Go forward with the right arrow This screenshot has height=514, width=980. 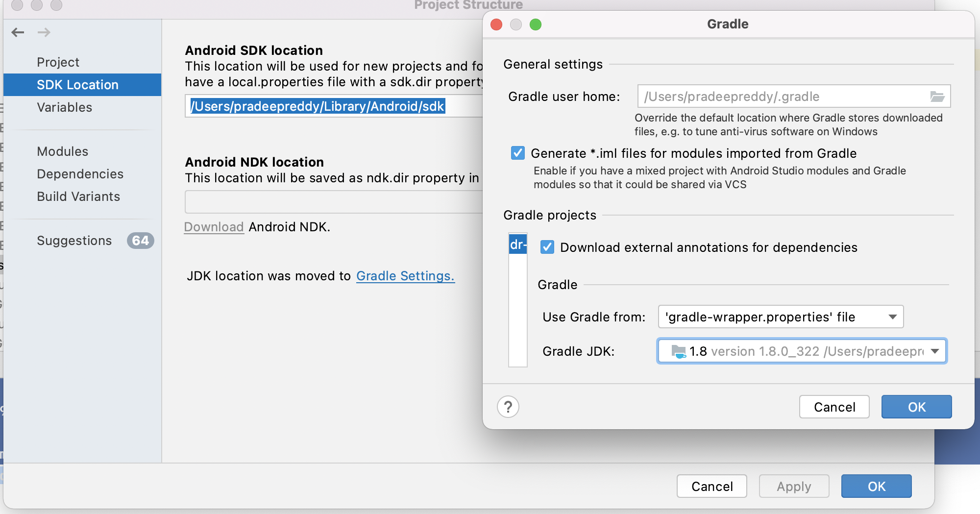(44, 32)
